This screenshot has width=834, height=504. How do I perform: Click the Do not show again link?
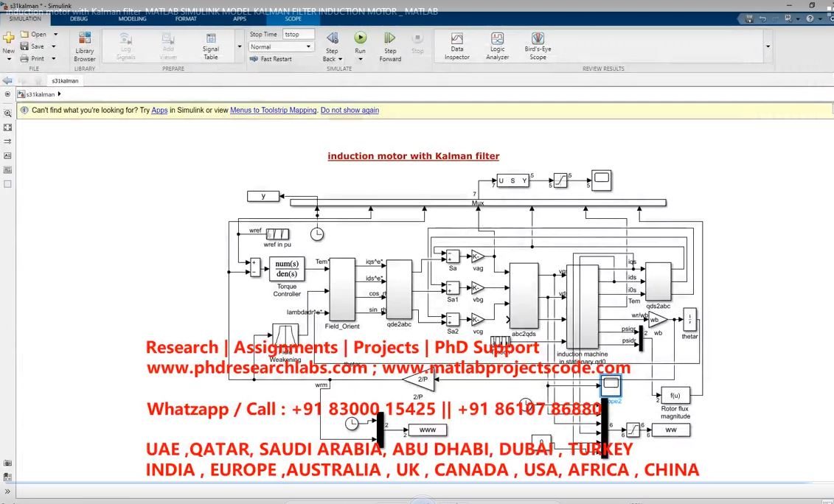click(350, 111)
